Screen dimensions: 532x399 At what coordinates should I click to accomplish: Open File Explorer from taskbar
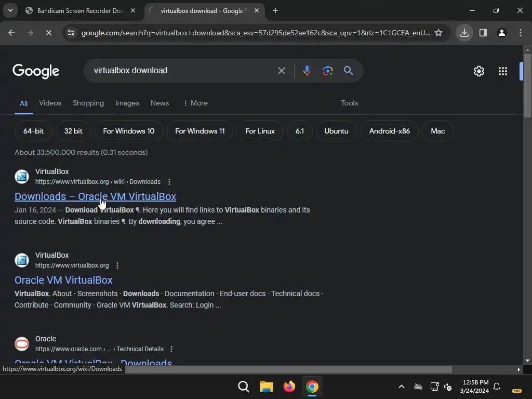tap(267, 387)
